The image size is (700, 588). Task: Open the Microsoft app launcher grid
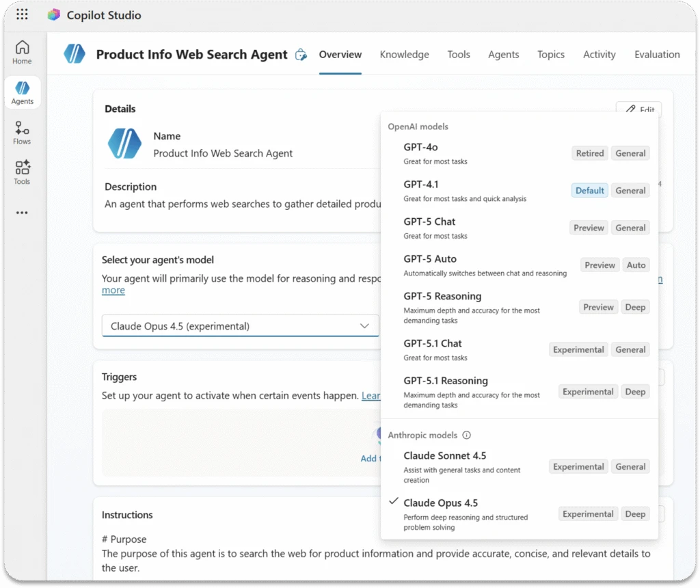click(21, 14)
